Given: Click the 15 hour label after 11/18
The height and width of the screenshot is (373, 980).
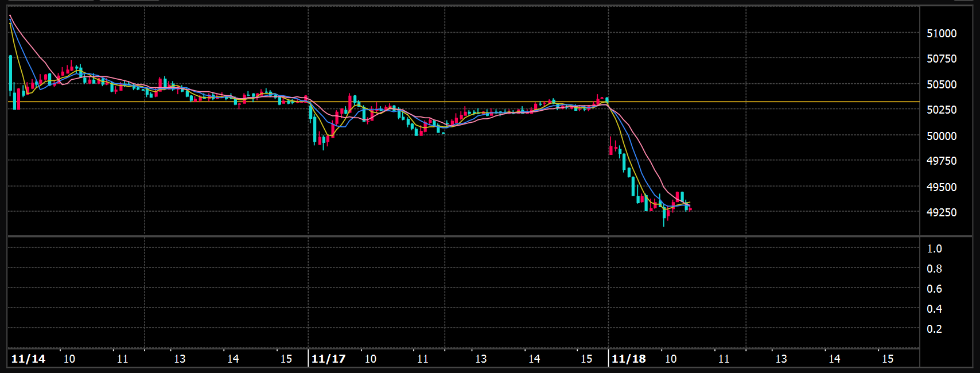Looking at the screenshot, I should 888,359.
